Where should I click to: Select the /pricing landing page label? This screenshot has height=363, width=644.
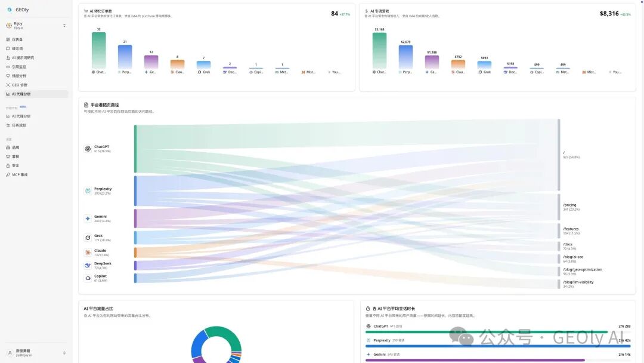pyautogui.click(x=569, y=205)
